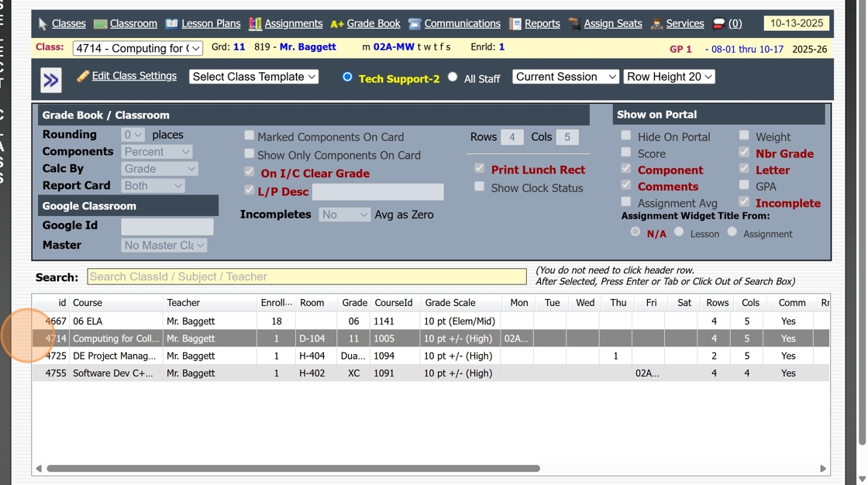Toggle the GPA checkbox
The height and width of the screenshot is (485, 868).
pyautogui.click(x=744, y=185)
